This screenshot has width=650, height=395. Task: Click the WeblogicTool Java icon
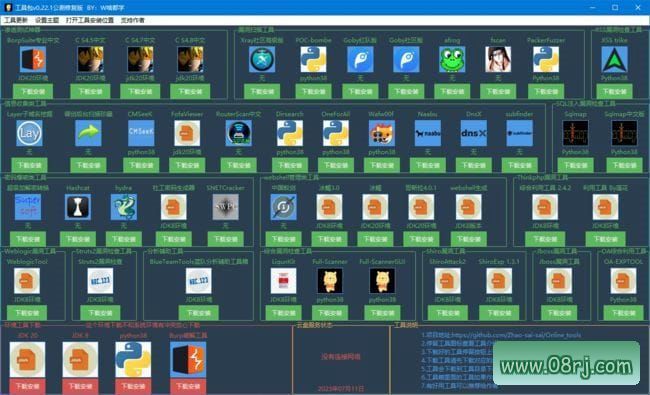[x=27, y=281]
